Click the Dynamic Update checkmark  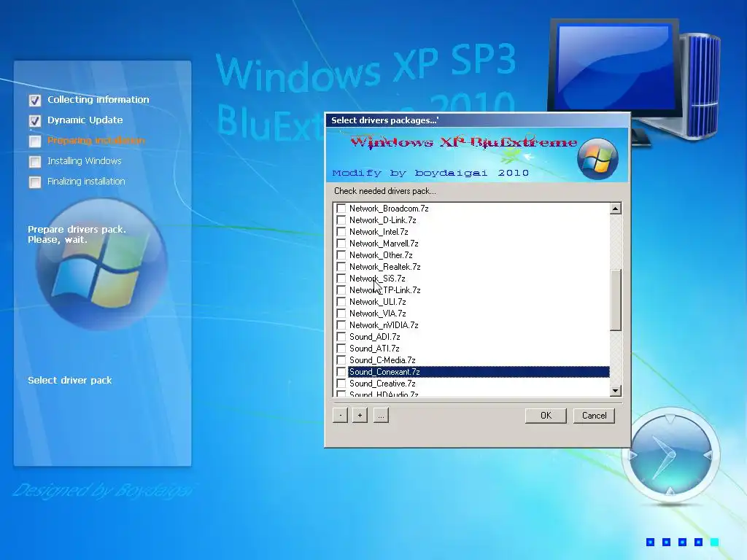35,120
